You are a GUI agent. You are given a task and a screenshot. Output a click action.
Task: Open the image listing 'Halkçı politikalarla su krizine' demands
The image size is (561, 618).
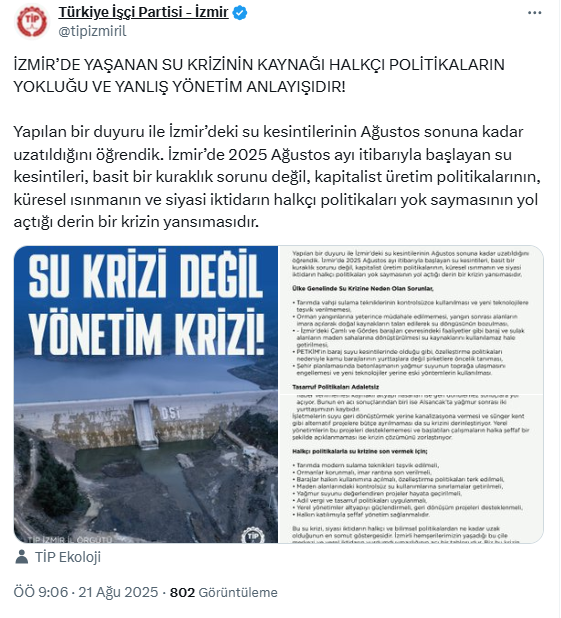pos(411,469)
